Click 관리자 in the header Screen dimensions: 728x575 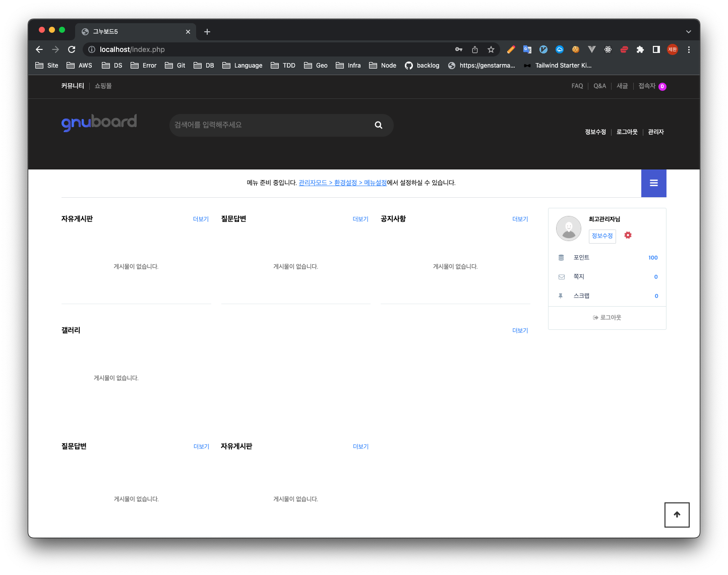coord(656,132)
